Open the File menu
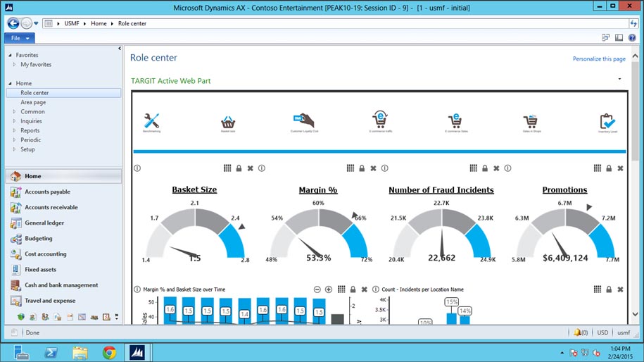This screenshot has height=362, width=644. point(19,38)
